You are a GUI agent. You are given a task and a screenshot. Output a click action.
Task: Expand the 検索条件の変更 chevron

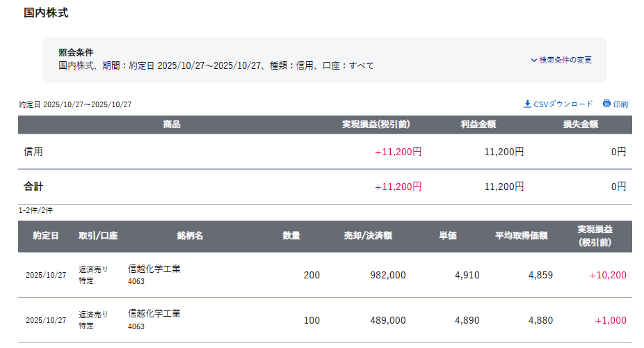click(534, 61)
